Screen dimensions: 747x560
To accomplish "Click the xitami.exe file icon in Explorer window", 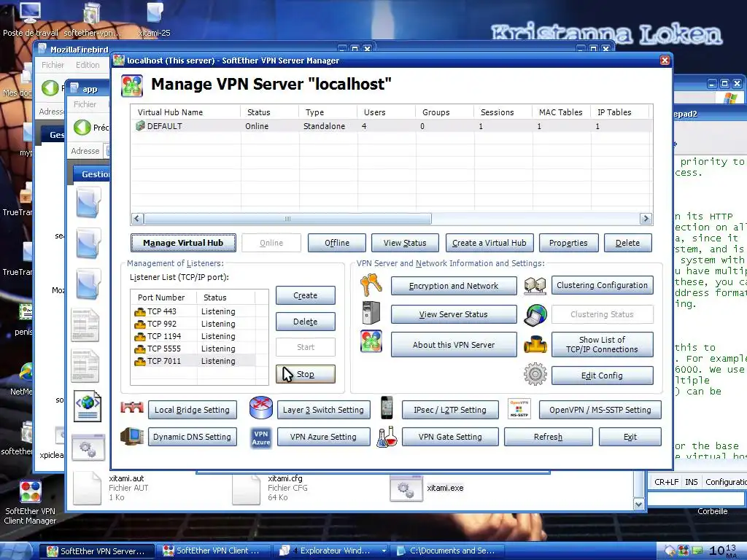I will point(406,488).
